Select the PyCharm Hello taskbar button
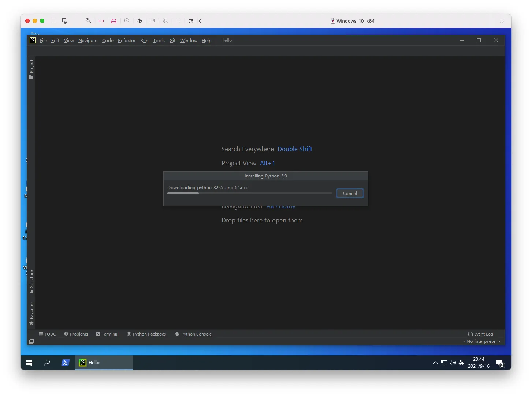This screenshot has width=532, height=397. [104, 363]
